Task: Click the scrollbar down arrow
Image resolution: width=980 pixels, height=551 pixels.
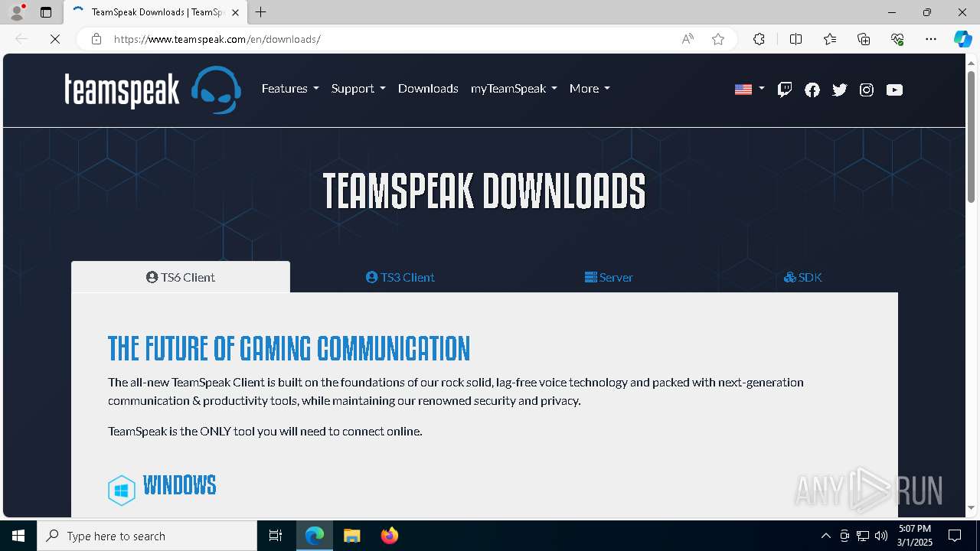Action: coord(972,507)
